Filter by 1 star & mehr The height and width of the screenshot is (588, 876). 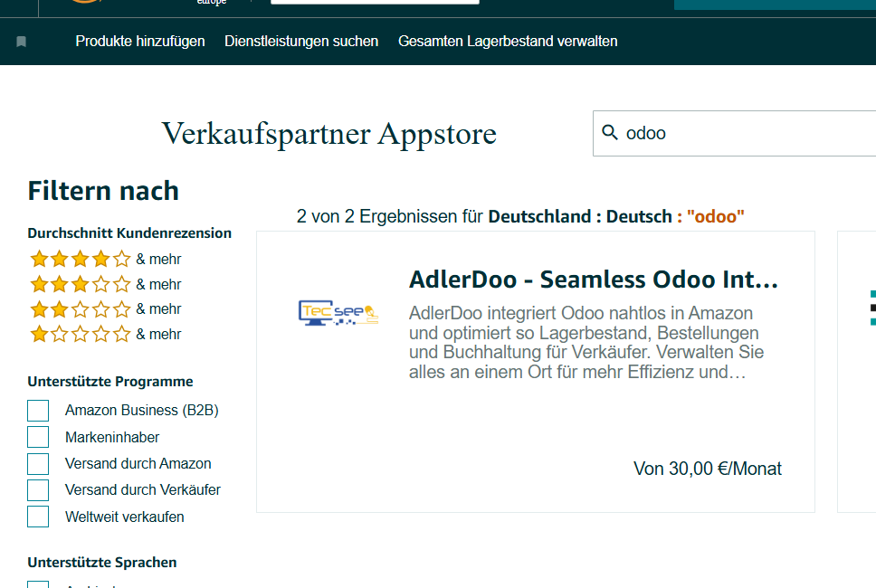[x=105, y=335]
